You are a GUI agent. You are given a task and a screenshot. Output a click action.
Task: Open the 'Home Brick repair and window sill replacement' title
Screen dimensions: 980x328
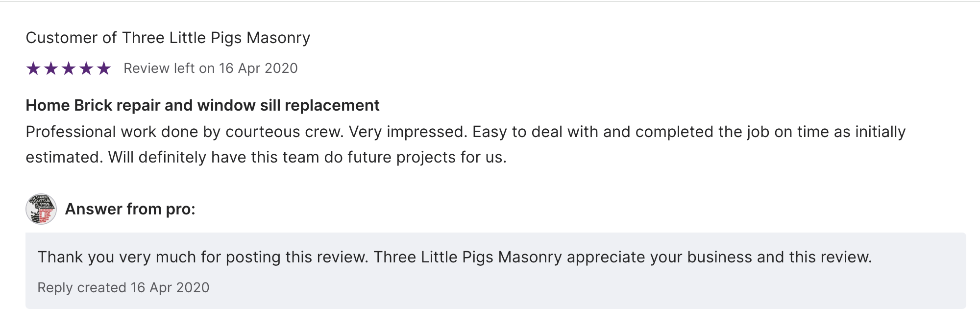coord(202,105)
